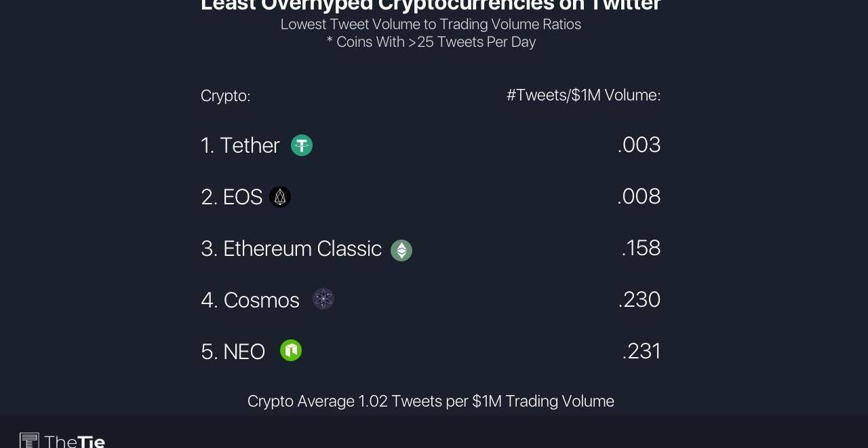Click the 'Crypto:' column header

226,96
